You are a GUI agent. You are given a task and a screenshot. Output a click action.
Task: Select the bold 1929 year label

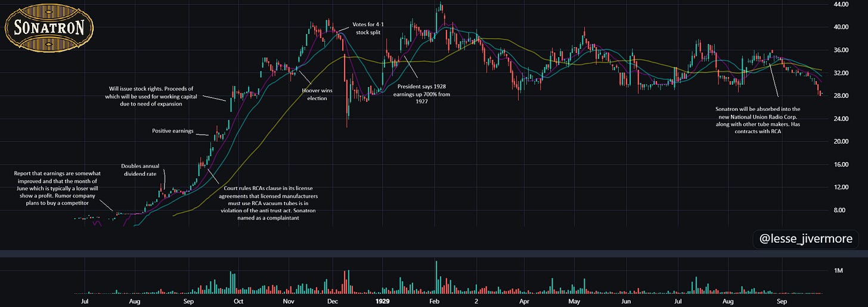[x=383, y=302]
